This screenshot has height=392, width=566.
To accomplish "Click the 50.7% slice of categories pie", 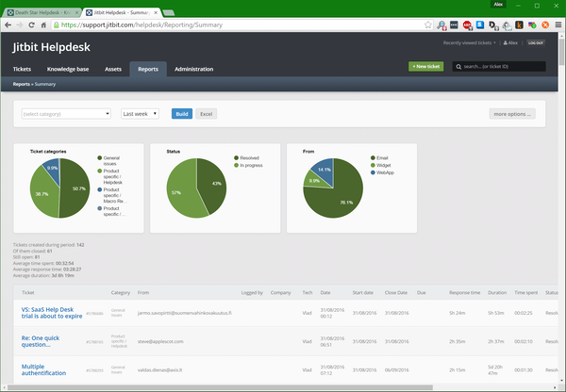I will pos(75,189).
